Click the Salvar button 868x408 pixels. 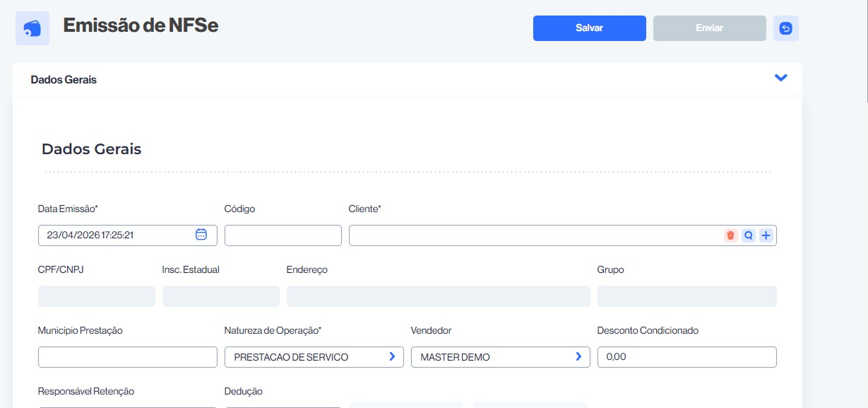(590, 28)
